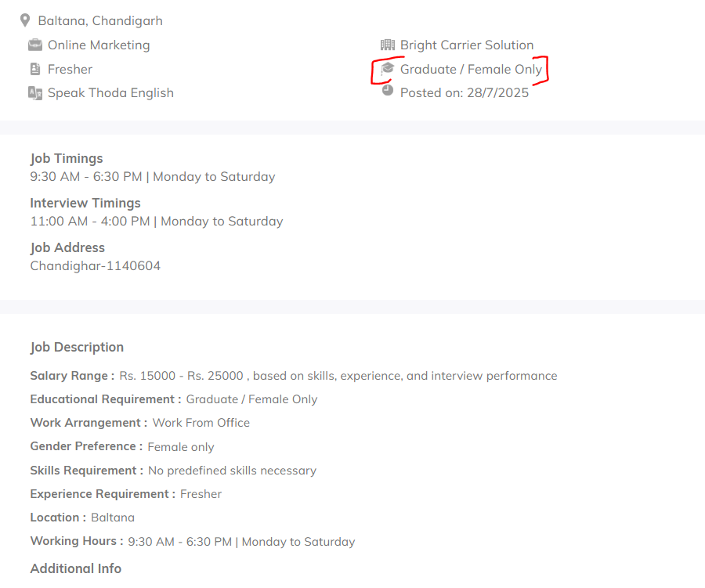This screenshot has height=588, width=705.
Task: Select the text Baltana, Chandigarh
Action: pos(100,21)
